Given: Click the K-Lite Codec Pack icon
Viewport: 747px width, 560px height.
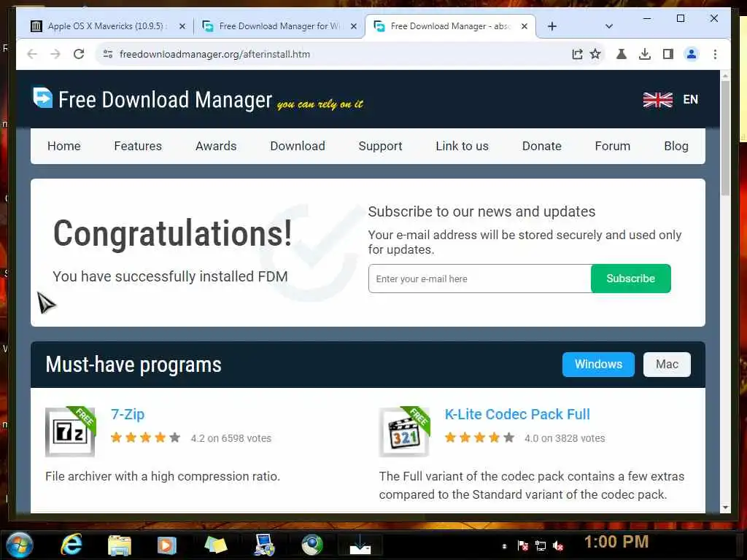Looking at the screenshot, I should 404,432.
